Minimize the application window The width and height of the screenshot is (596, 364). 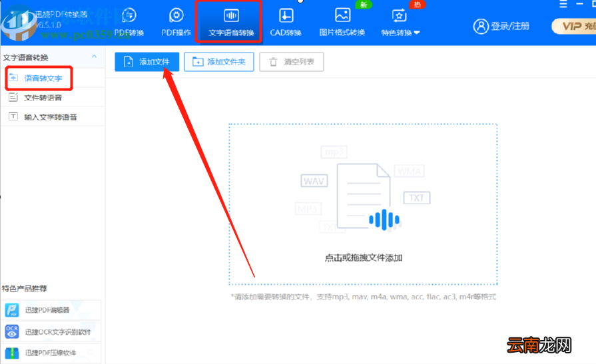[579, 4]
